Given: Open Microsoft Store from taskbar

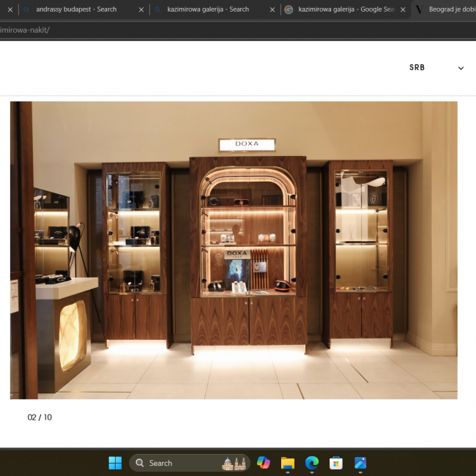Looking at the screenshot, I should coord(336,463).
